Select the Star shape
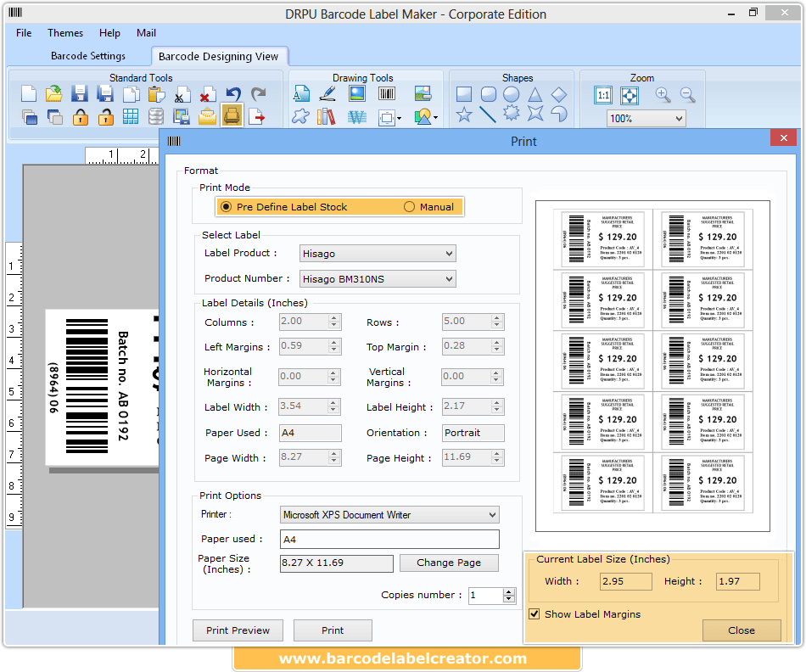 click(x=463, y=115)
